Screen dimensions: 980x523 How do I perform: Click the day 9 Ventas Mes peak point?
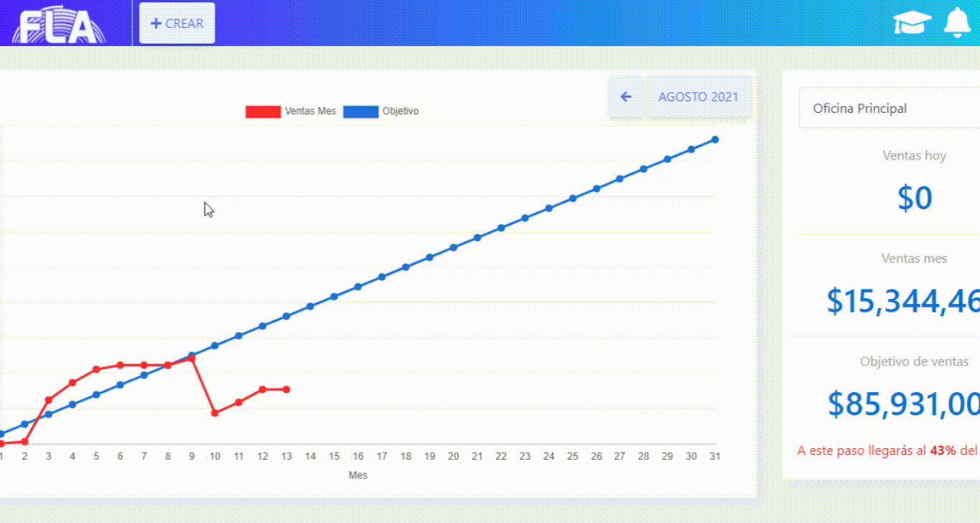click(x=191, y=358)
